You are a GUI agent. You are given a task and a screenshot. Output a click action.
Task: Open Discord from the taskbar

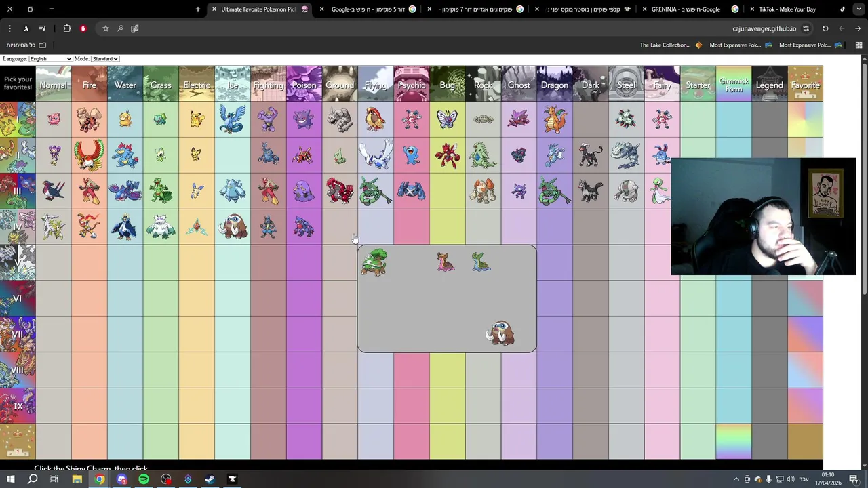pos(122,479)
